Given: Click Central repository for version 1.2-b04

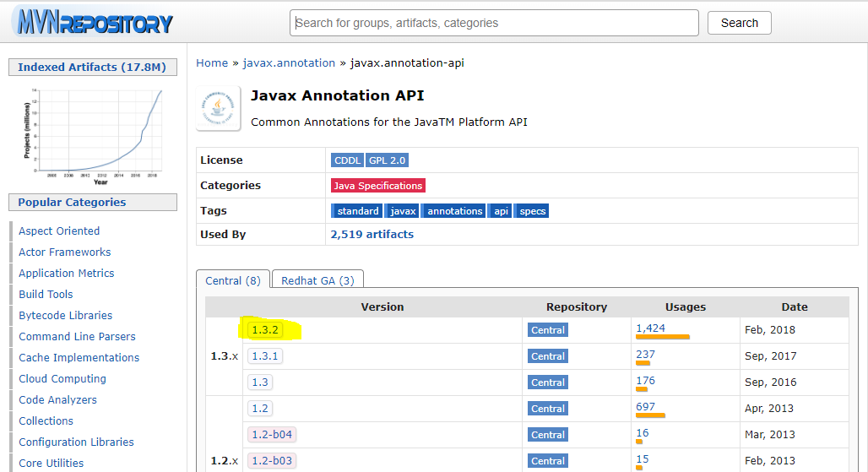Looking at the screenshot, I should [548, 435].
